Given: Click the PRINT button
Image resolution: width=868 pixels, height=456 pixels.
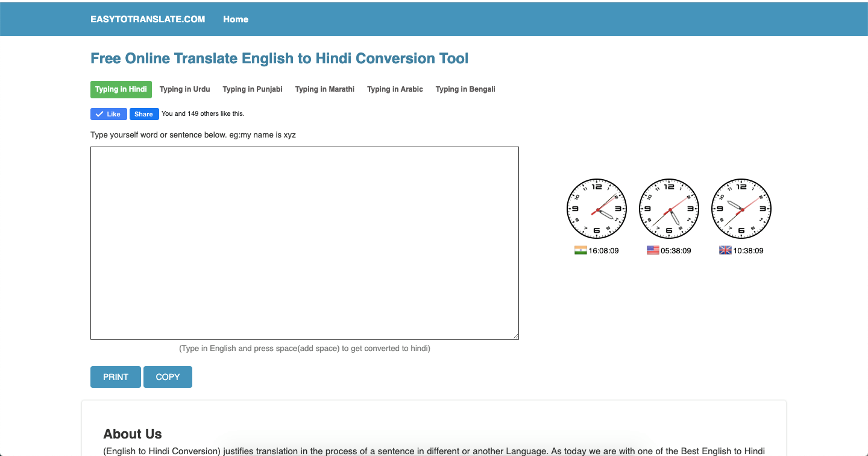Looking at the screenshot, I should pyautogui.click(x=116, y=377).
